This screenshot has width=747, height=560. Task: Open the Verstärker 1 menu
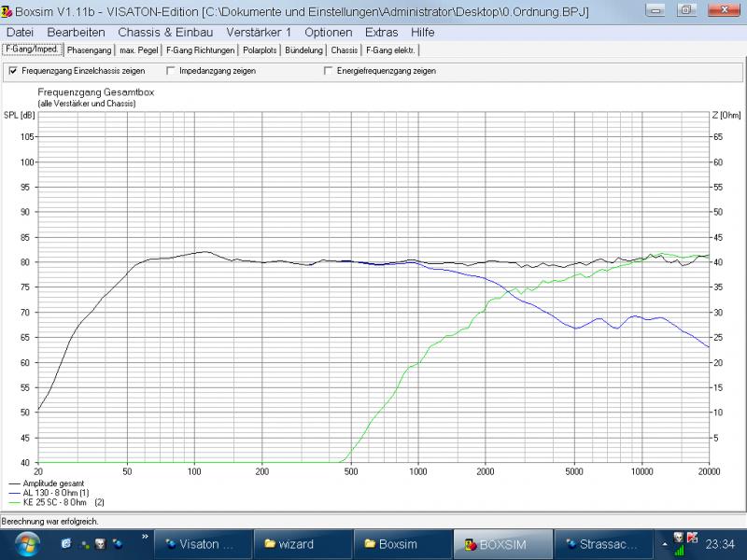260,32
